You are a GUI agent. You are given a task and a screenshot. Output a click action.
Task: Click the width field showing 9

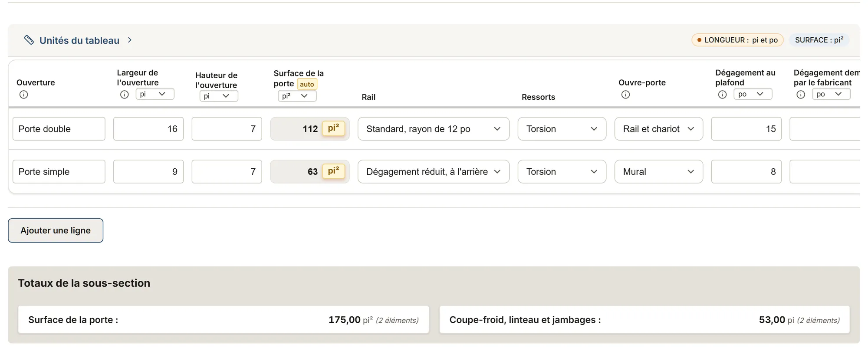click(x=148, y=172)
